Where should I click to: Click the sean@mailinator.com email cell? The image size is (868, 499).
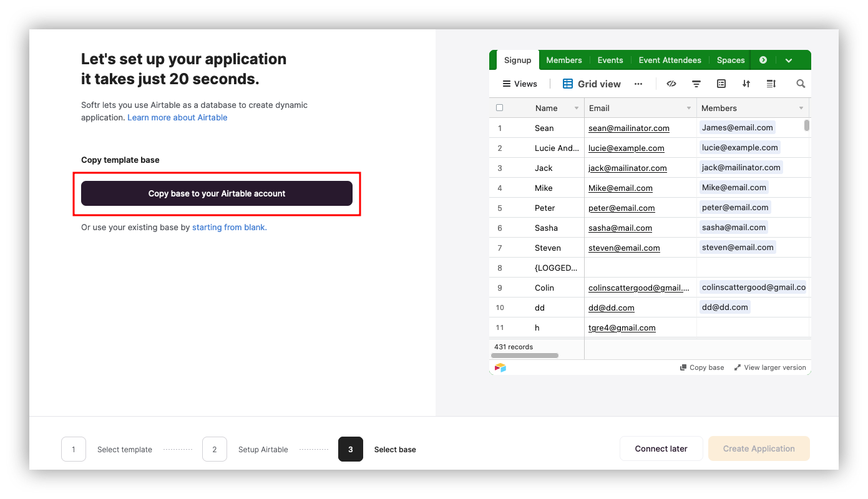[629, 128]
